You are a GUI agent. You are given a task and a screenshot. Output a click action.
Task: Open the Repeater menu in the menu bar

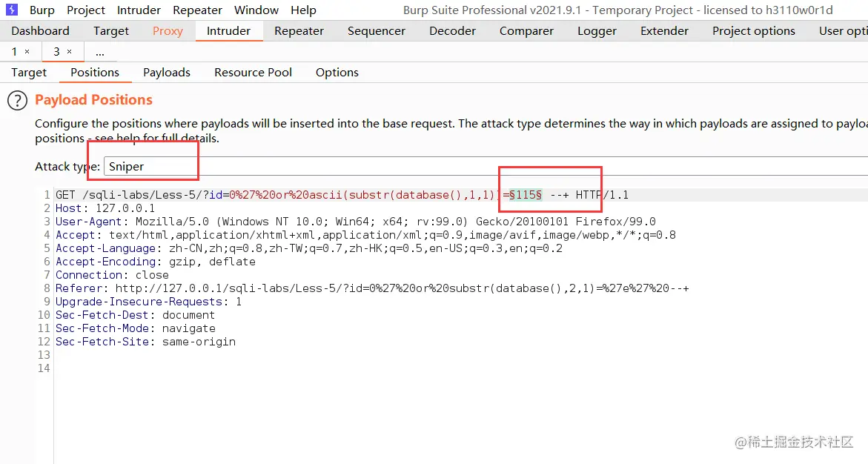(x=198, y=10)
